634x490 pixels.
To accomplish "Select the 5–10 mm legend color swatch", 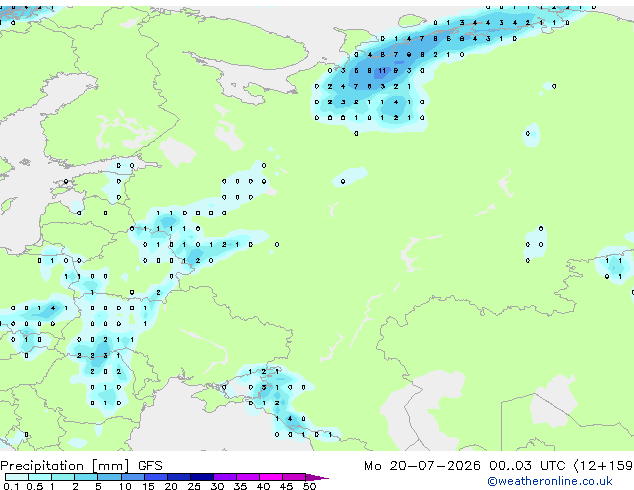I will (x=110, y=477).
